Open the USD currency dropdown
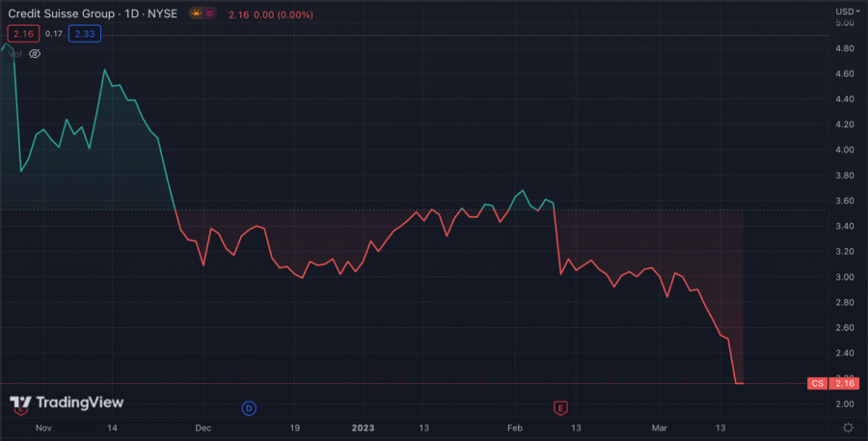Screen dimensions: 868x441 tap(848, 12)
